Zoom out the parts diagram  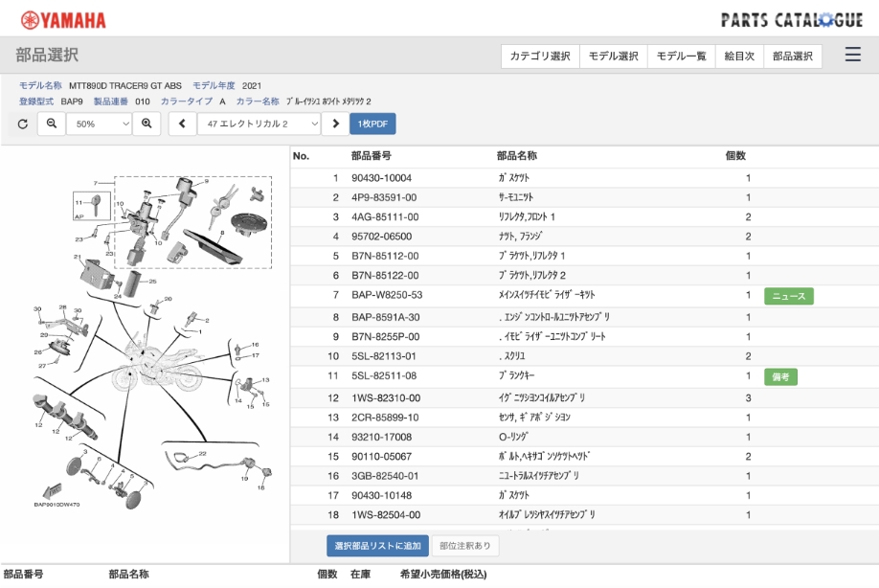pos(52,124)
